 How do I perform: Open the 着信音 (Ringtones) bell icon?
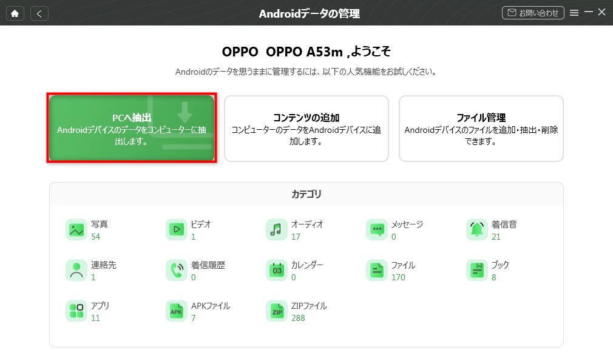476,230
